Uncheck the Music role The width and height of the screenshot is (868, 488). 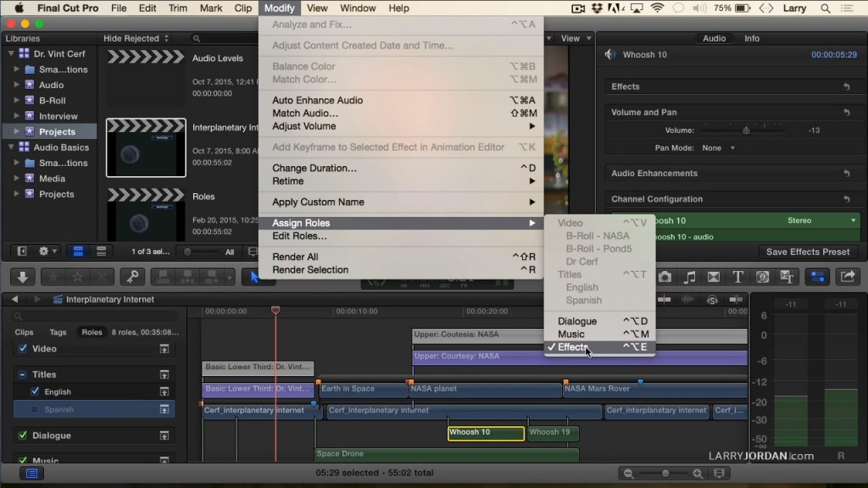pos(23,460)
